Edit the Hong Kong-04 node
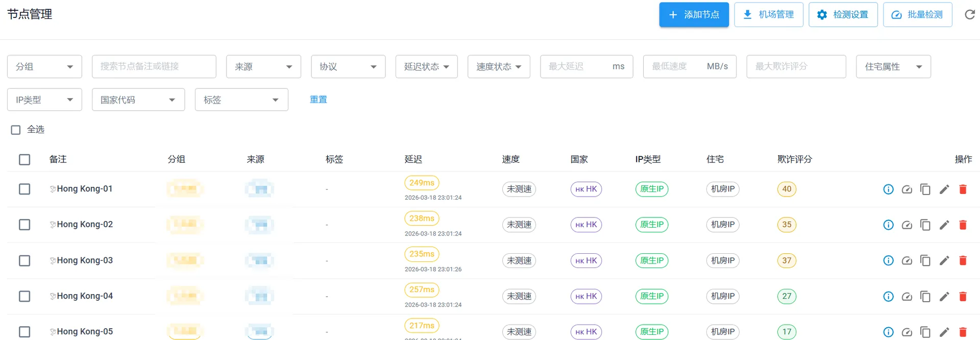Viewport: 980px width, 340px height. (944, 297)
